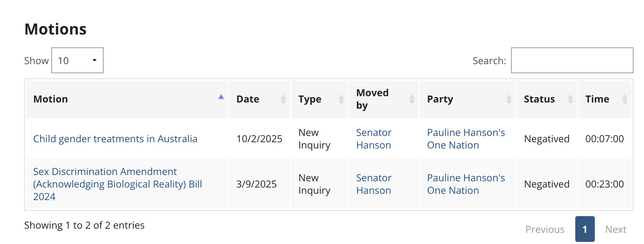The height and width of the screenshot is (244, 644).
Task: Open Sex Discrimination Amendment Bill 2024 link
Action: (x=117, y=184)
